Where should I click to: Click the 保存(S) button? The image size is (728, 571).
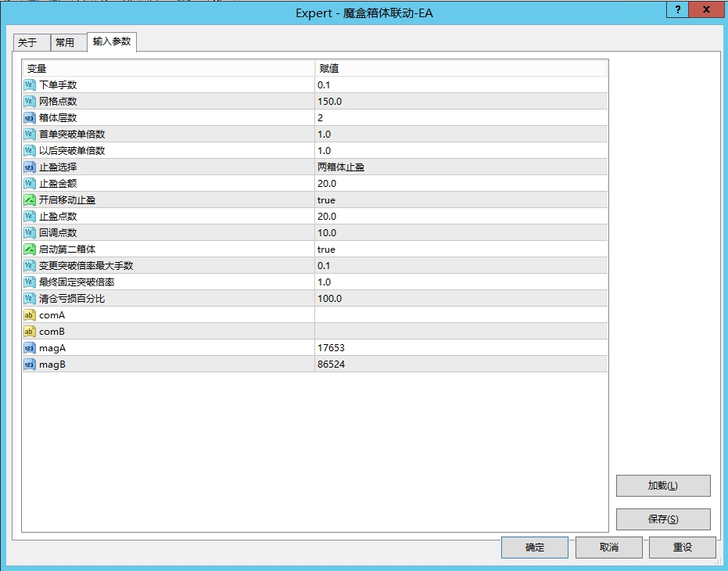662,519
